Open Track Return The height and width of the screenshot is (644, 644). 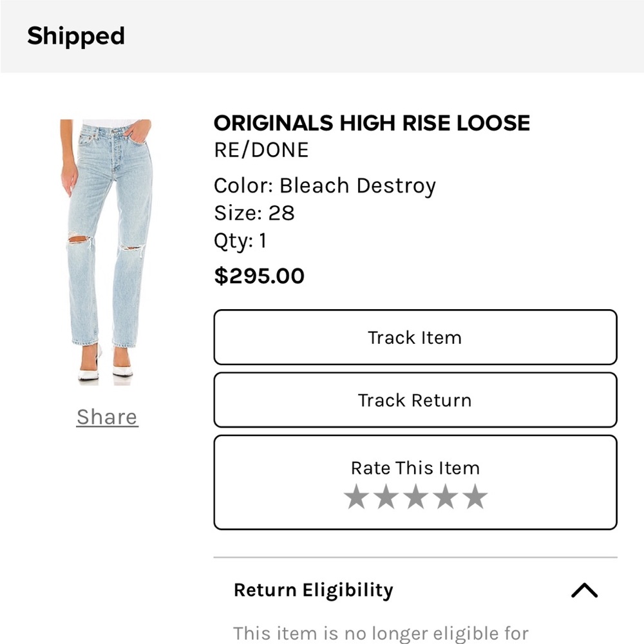click(x=415, y=400)
